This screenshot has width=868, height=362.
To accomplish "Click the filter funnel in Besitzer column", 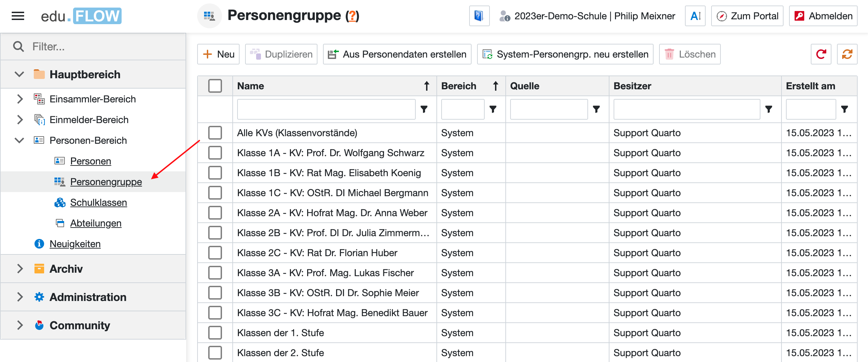I will point(768,109).
